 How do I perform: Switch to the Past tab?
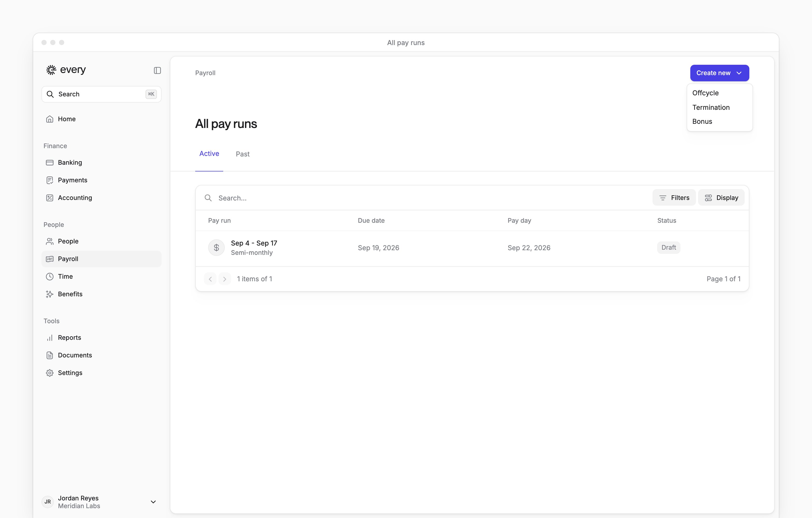coord(242,154)
